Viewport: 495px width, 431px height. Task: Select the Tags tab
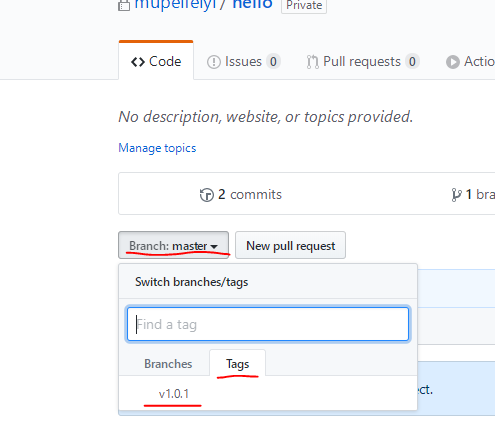point(237,363)
